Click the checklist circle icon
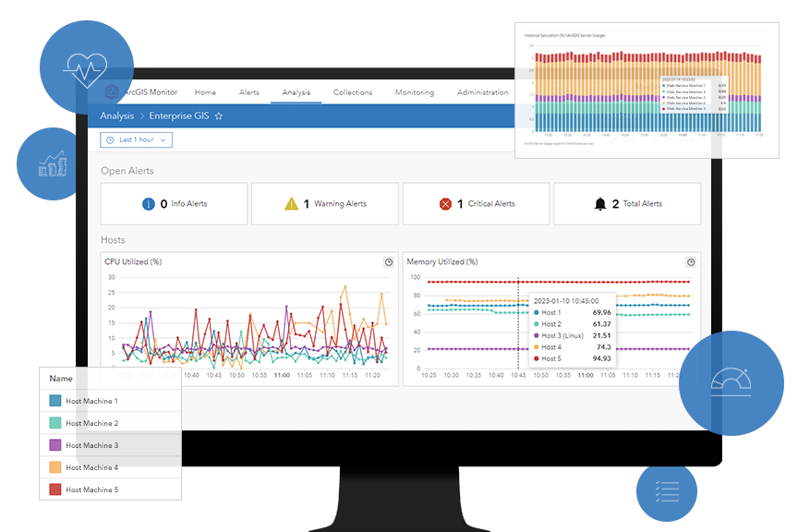The image size is (798, 532). pyautogui.click(x=667, y=490)
